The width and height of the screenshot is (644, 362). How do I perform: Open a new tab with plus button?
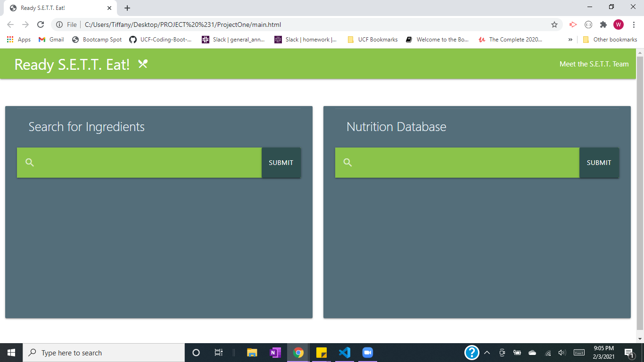(127, 8)
